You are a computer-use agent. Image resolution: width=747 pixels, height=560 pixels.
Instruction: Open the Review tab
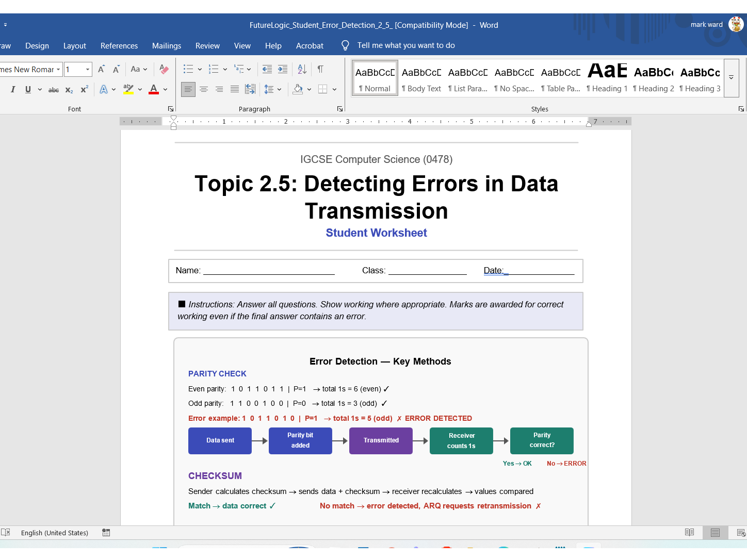click(207, 45)
